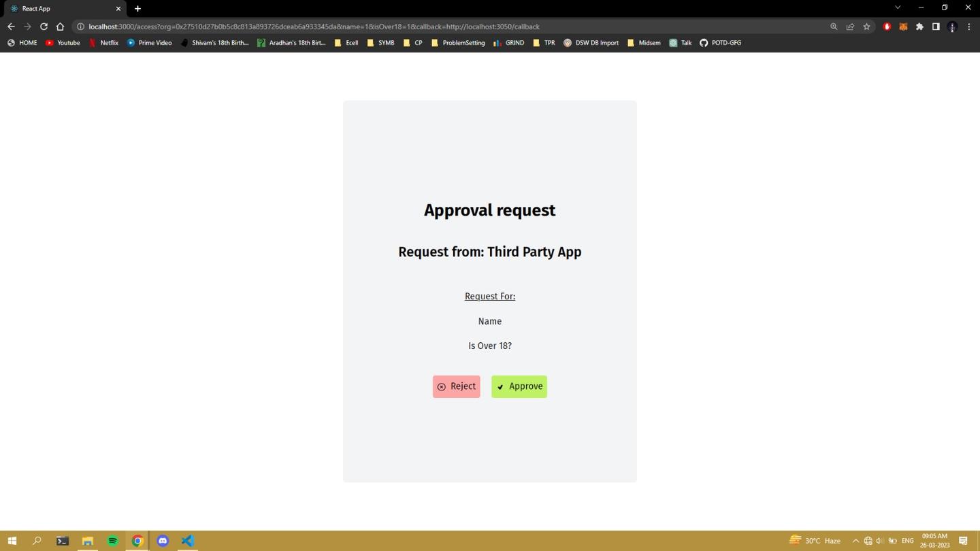
Task: Open the volume control tray icon
Action: pyautogui.click(x=880, y=541)
